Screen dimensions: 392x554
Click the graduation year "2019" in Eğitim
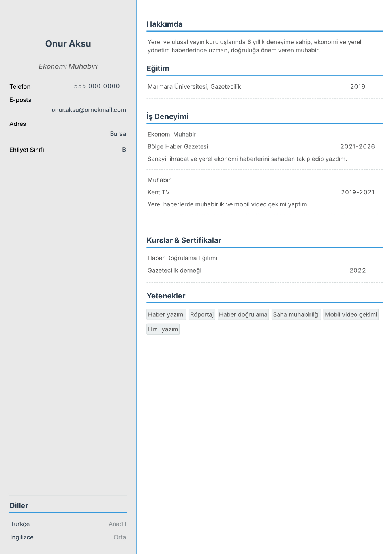click(x=358, y=87)
